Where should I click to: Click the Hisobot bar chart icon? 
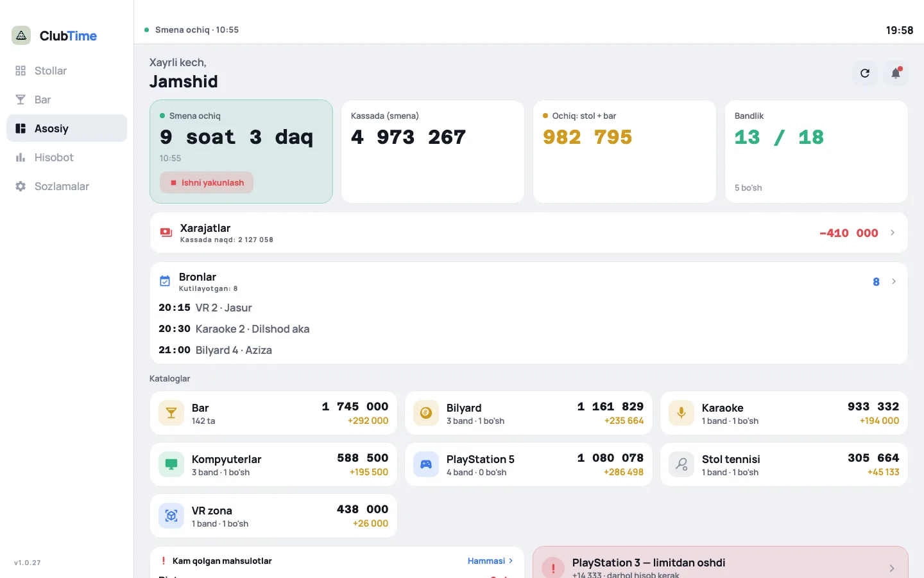21,157
